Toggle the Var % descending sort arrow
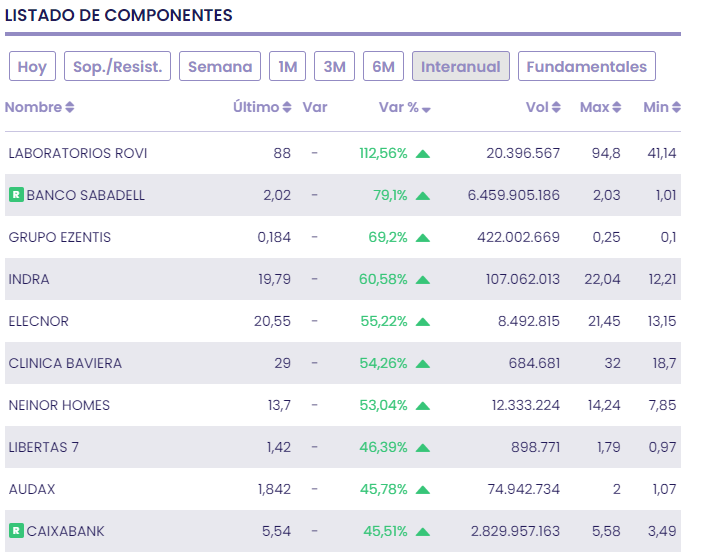The height and width of the screenshot is (553, 701). pyautogui.click(x=426, y=109)
